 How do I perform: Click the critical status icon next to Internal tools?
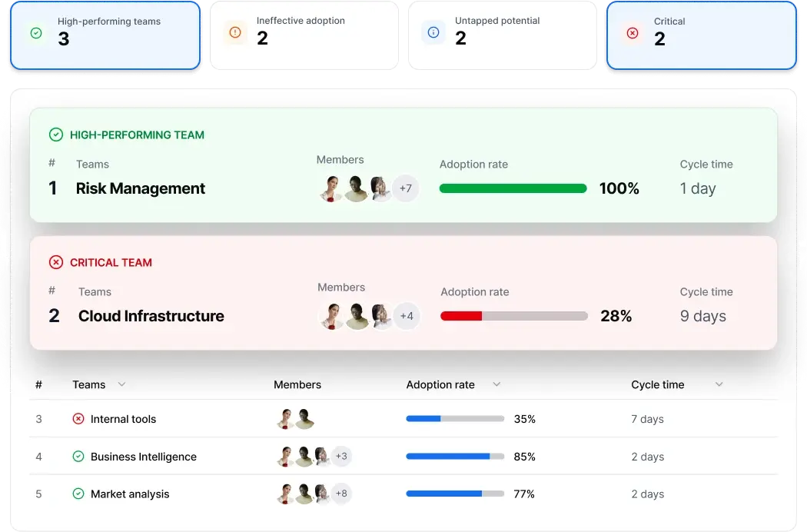(77, 419)
